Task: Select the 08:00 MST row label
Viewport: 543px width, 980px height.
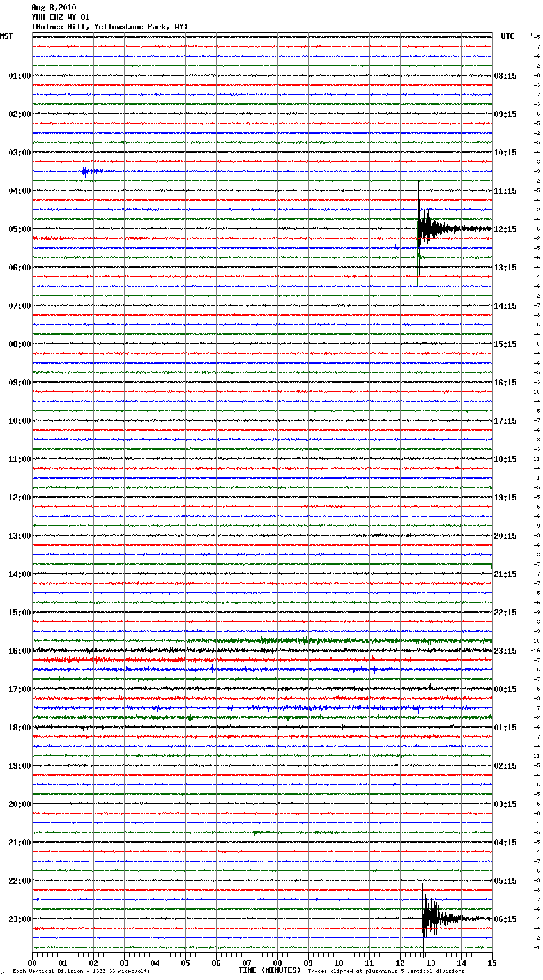Action: tap(20, 344)
